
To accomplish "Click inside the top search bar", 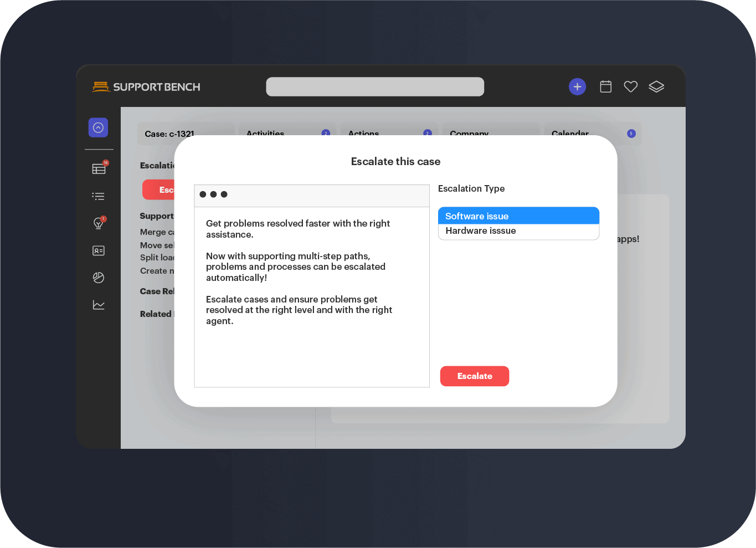I will 374,86.
